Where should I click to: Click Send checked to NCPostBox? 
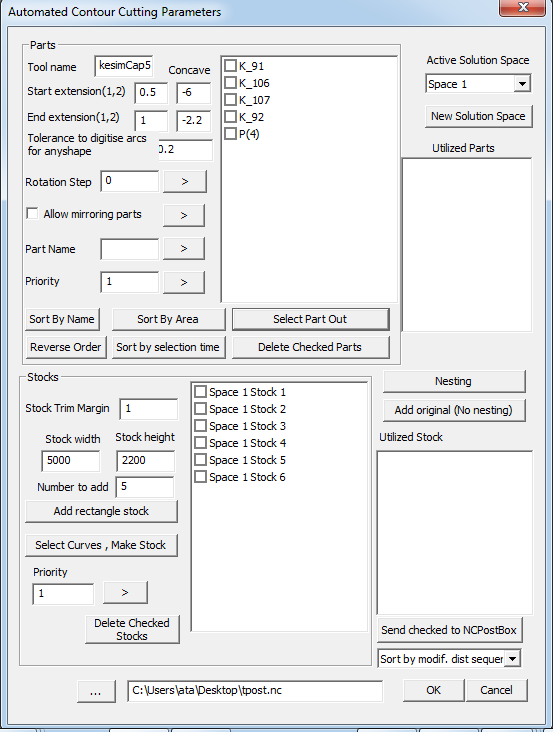[449, 630]
